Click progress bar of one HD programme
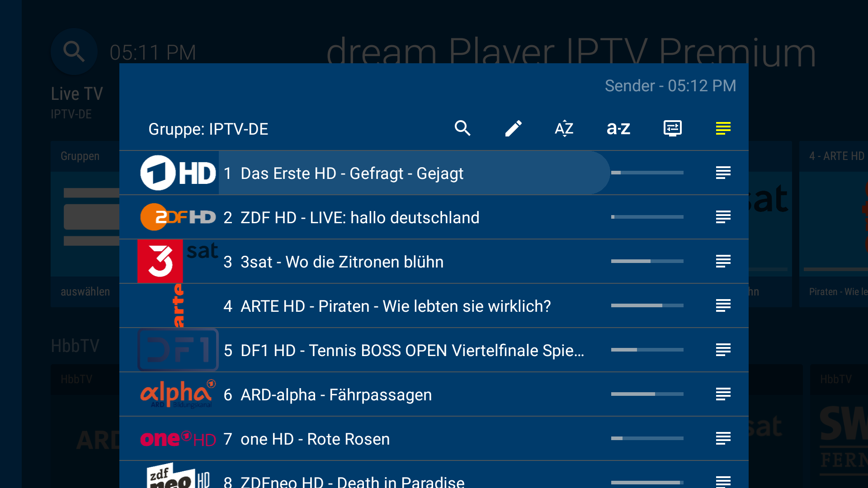 click(647, 438)
